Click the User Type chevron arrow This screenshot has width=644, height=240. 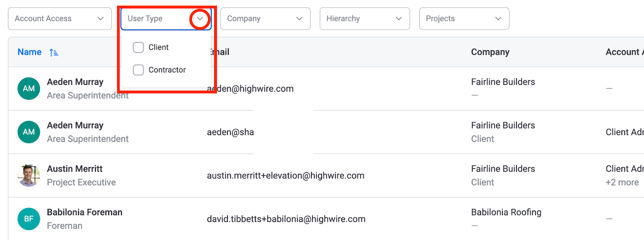pyautogui.click(x=200, y=18)
